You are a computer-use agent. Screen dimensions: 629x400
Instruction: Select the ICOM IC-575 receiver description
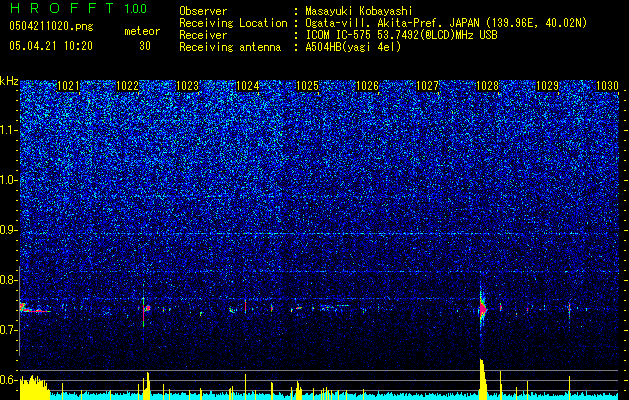click(402, 35)
